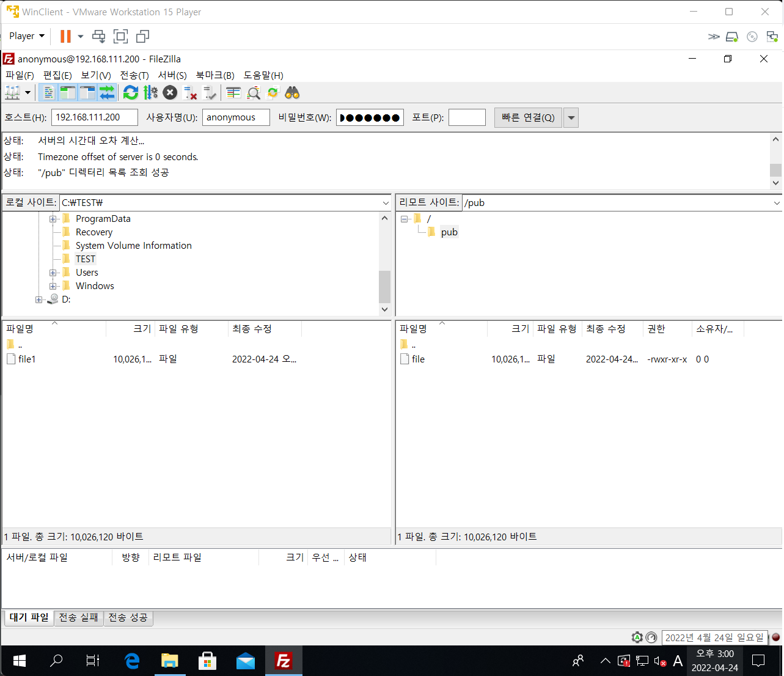Switch to the 대기 파일 tab
Image resolution: width=784 pixels, height=676 pixels.
[x=29, y=618]
